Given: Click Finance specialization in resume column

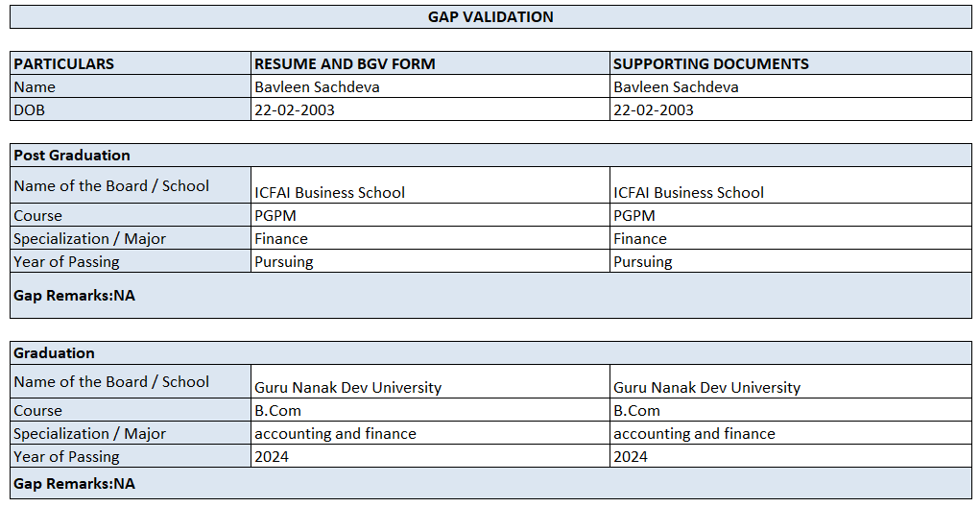Looking at the screenshot, I should pyautogui.click(x=281, y=238).
